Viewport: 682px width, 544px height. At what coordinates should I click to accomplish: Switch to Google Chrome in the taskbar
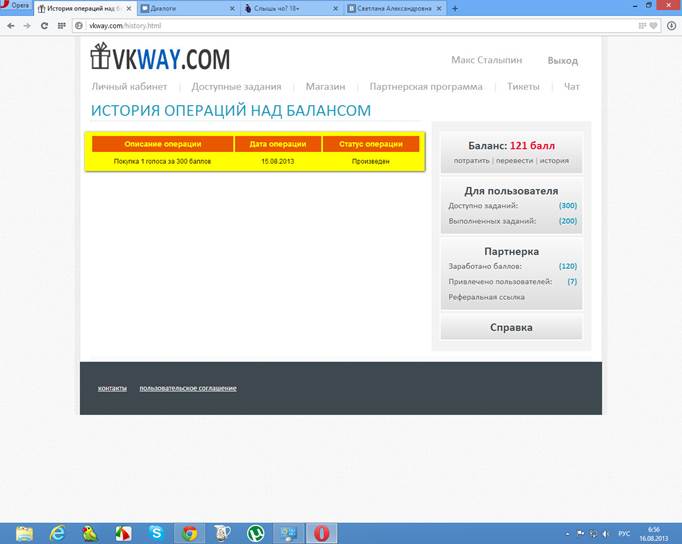(x=190, y=533)
